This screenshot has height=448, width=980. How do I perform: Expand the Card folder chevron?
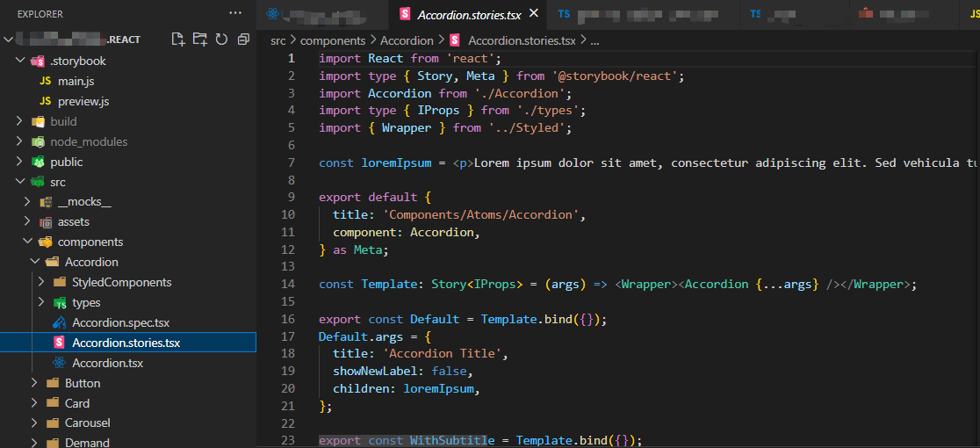[x=34, y=403]
